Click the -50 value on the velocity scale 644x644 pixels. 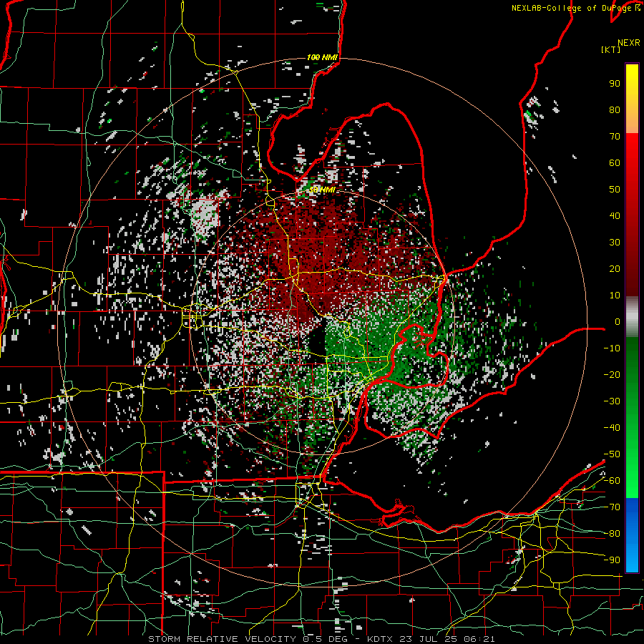click(612, 454)
